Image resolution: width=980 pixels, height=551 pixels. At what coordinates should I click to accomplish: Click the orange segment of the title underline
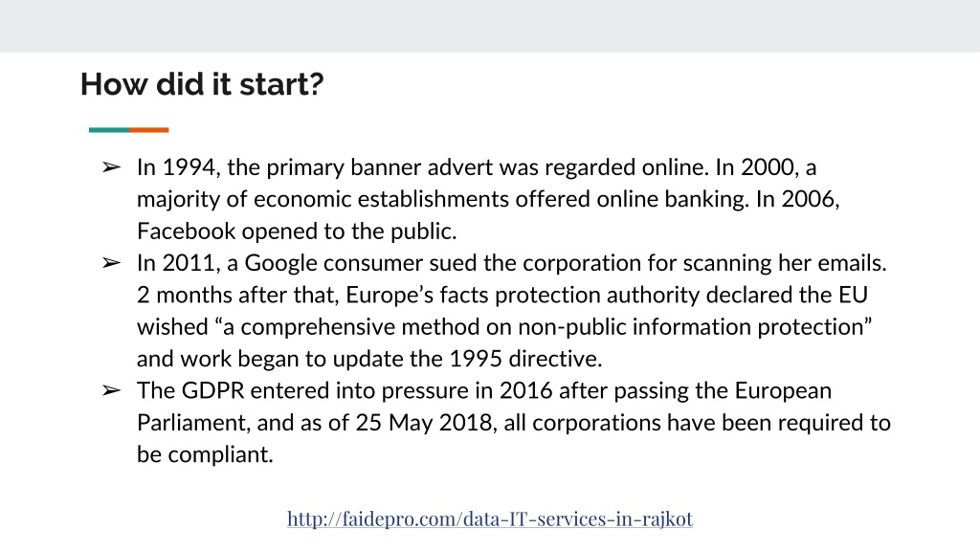(149, 130)
